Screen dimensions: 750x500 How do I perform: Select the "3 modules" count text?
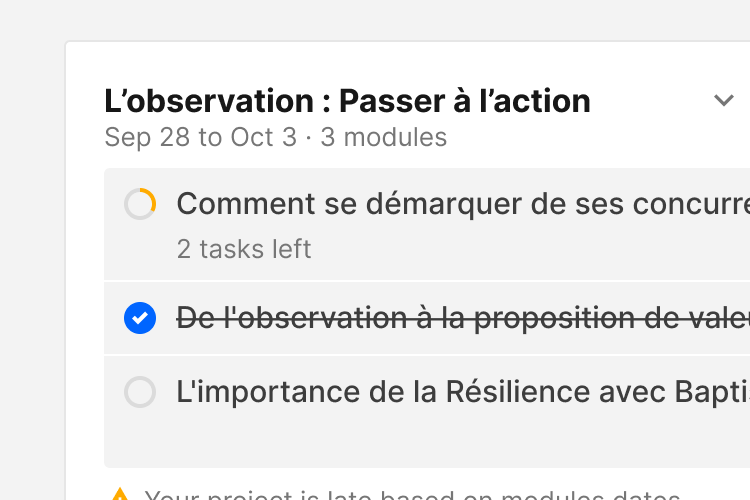384,137
